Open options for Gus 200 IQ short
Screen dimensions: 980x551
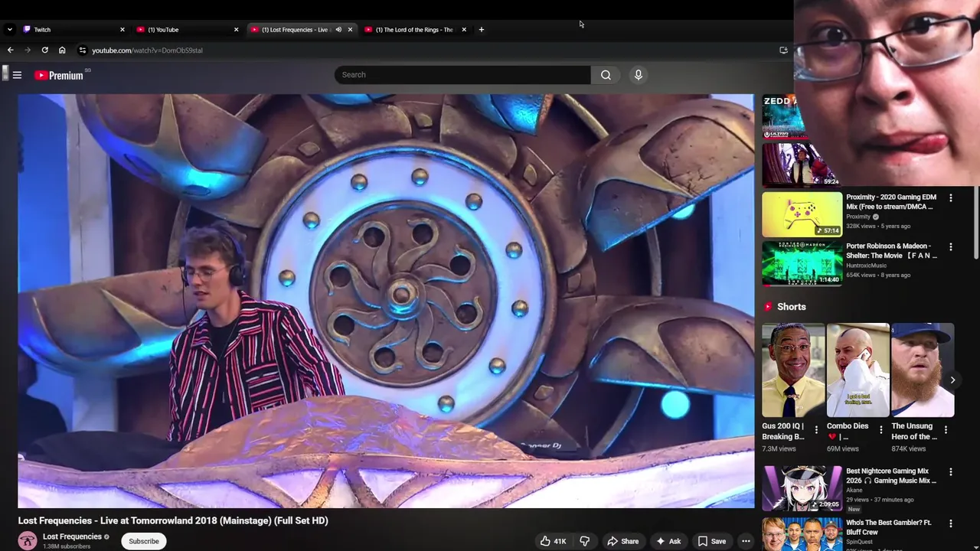point(816,430)
